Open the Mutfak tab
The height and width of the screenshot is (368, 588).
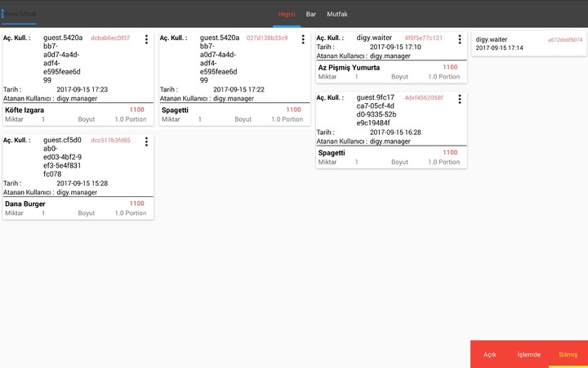tap(337, 14)
